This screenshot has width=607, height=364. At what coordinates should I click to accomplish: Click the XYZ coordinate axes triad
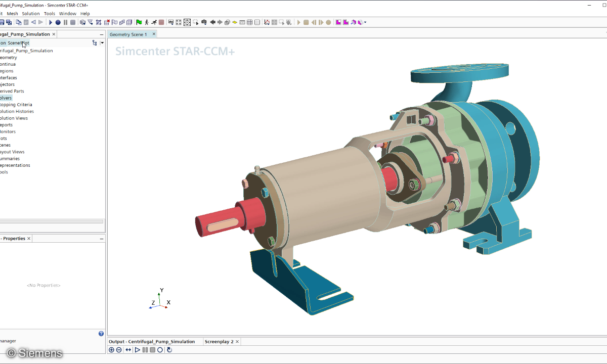coord(160,299)
